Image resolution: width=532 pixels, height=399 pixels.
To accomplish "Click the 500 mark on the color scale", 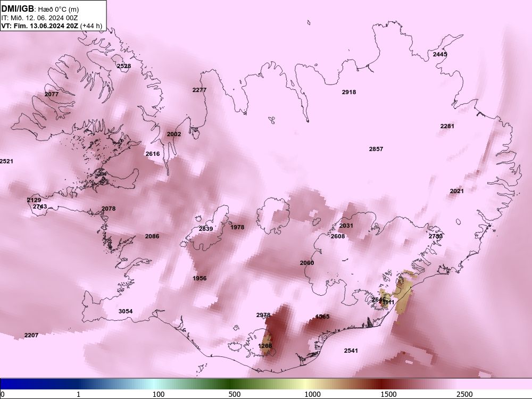I will pos(235,394).
